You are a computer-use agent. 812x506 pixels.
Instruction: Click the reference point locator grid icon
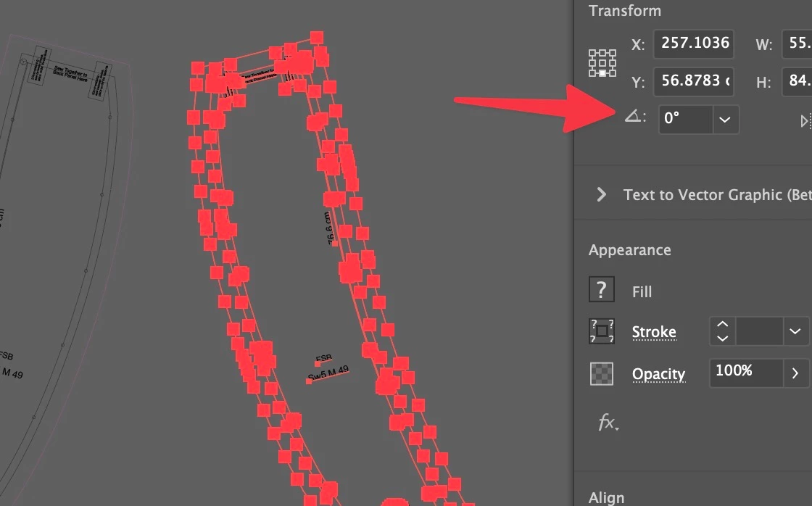coord(602,63)
